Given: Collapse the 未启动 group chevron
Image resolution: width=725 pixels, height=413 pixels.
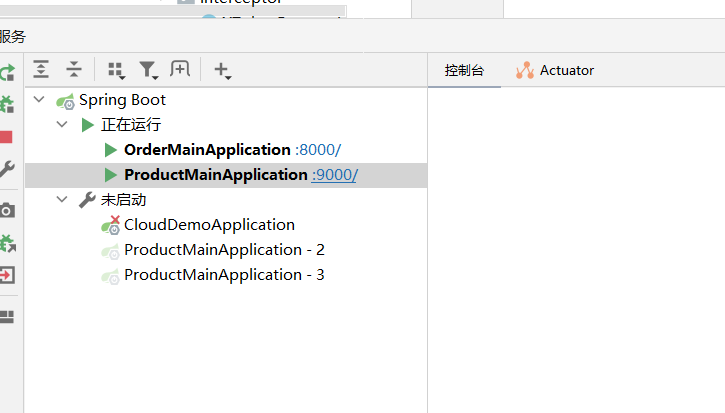Looking at the screenshot, I should click(62, 199).
